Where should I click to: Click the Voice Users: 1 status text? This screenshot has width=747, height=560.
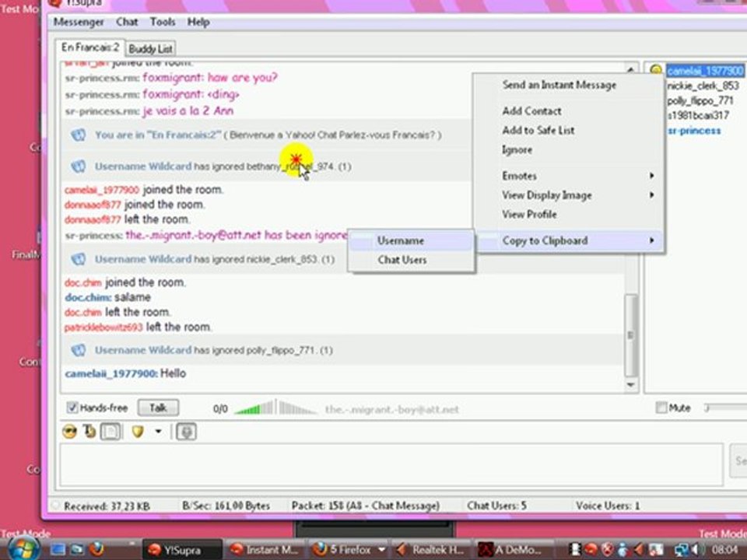coord(608,506)
